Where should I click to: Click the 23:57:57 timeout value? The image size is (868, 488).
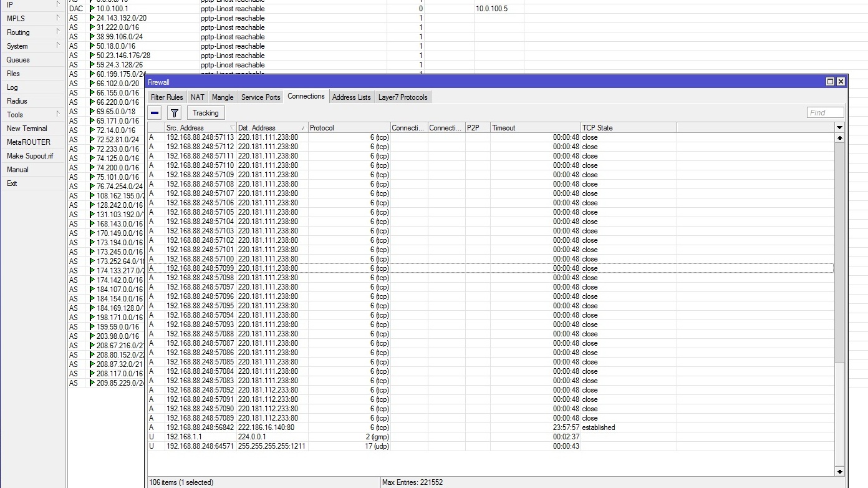(x=566, y=427)
